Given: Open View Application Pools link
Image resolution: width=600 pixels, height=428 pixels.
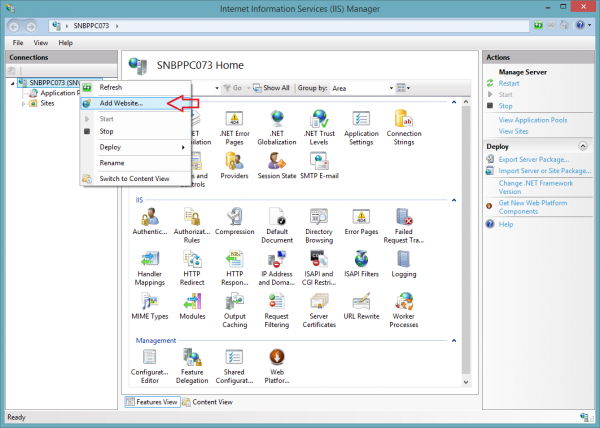Looking at the screenshot, I should pyautogui.click(x=533, y=120).
